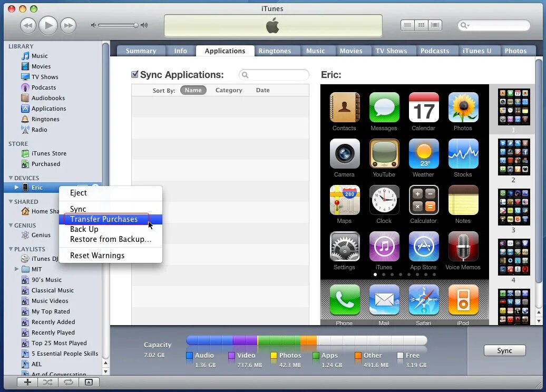Switch to grid view mode

point(421,25)
